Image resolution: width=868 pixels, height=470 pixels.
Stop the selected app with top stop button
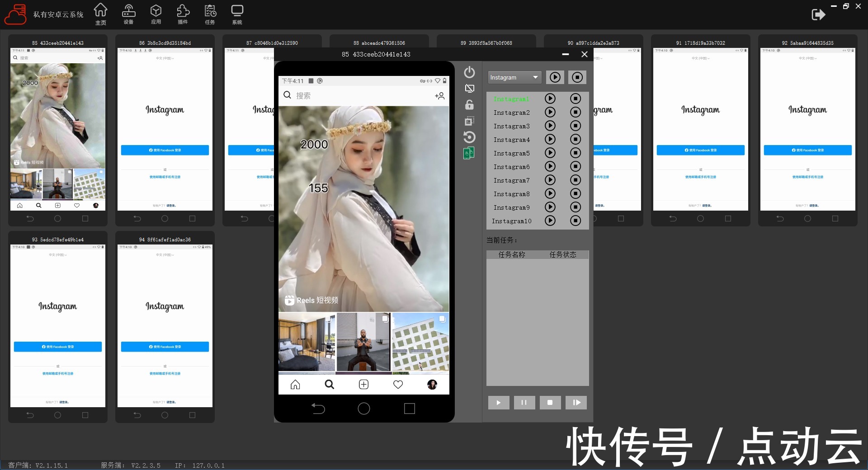[577, 77]
